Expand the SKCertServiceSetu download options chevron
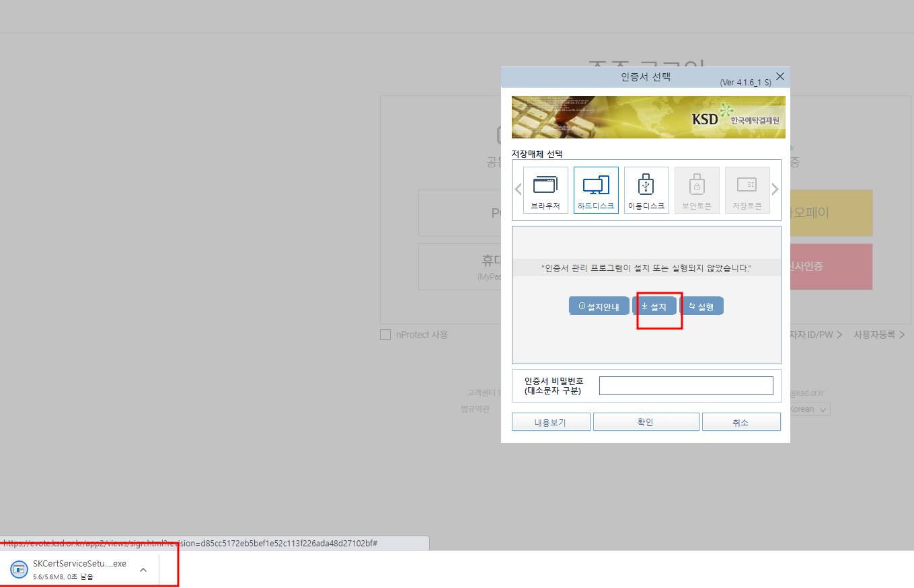This screenshot has width=914, height=588. click(x=142, y=568)
